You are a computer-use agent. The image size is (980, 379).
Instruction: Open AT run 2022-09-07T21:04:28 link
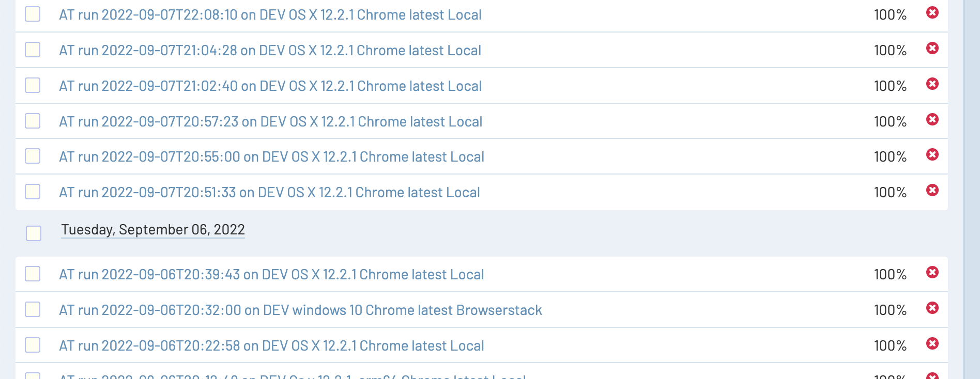(x=270, y=51)
